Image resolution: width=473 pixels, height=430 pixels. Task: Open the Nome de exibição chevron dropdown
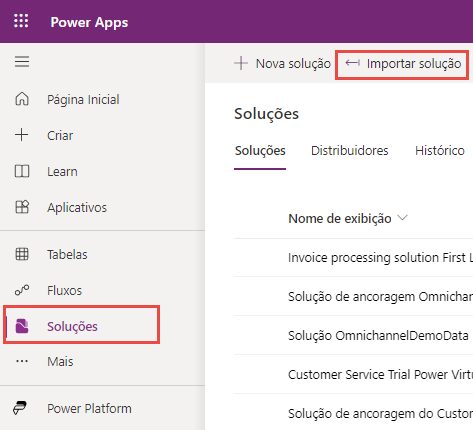tap(403, 218)
